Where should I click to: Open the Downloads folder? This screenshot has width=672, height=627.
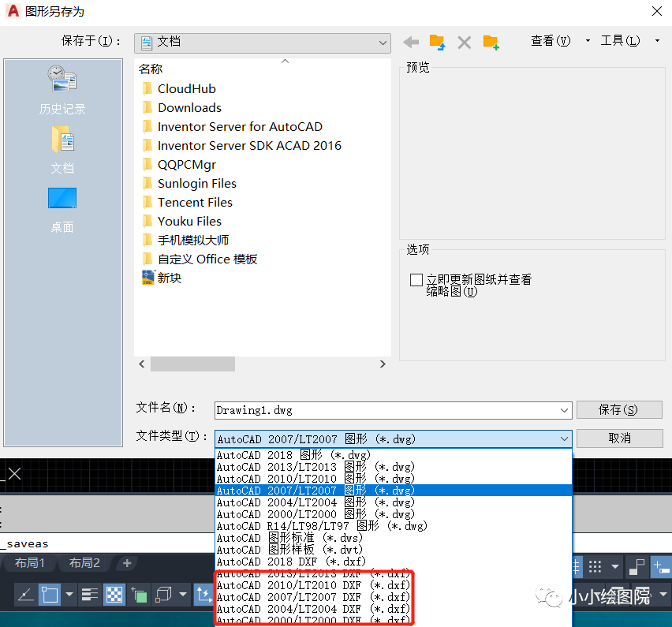(181, 107)
